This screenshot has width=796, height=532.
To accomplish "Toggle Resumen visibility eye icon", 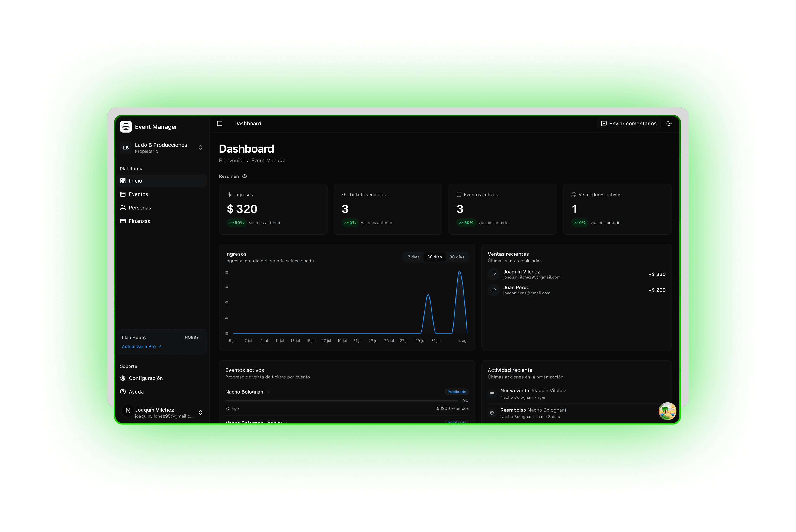I will (245, 176).
